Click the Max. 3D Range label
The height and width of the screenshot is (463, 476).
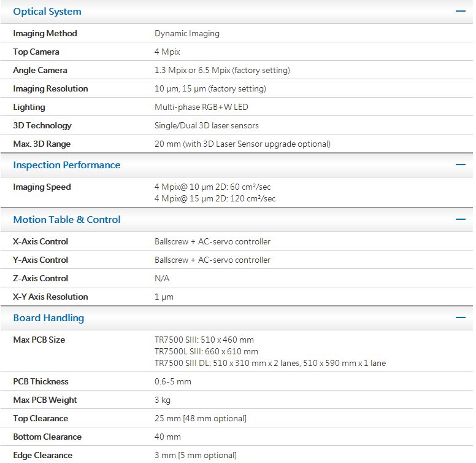click(x=42, y=144)
